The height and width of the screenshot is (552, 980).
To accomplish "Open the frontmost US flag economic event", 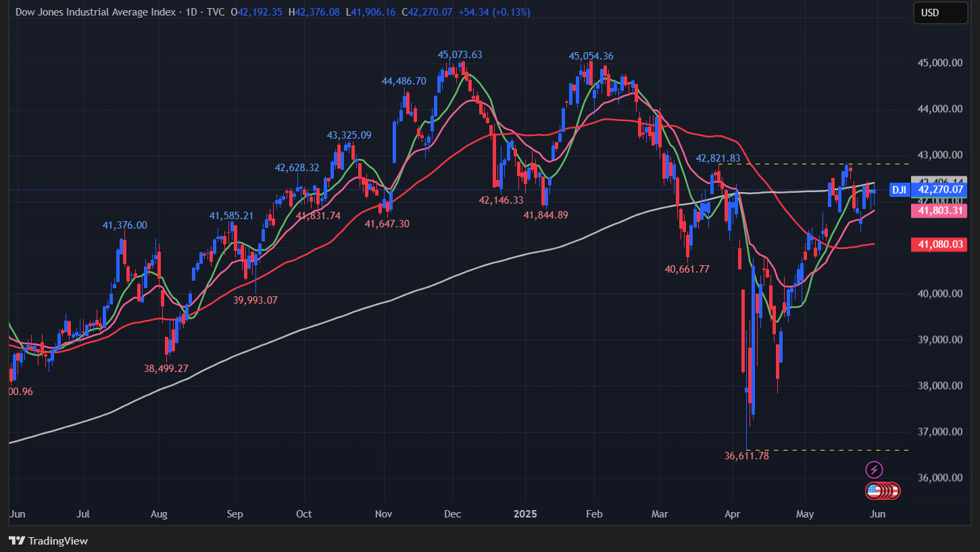I will click(x=874, y=491).
